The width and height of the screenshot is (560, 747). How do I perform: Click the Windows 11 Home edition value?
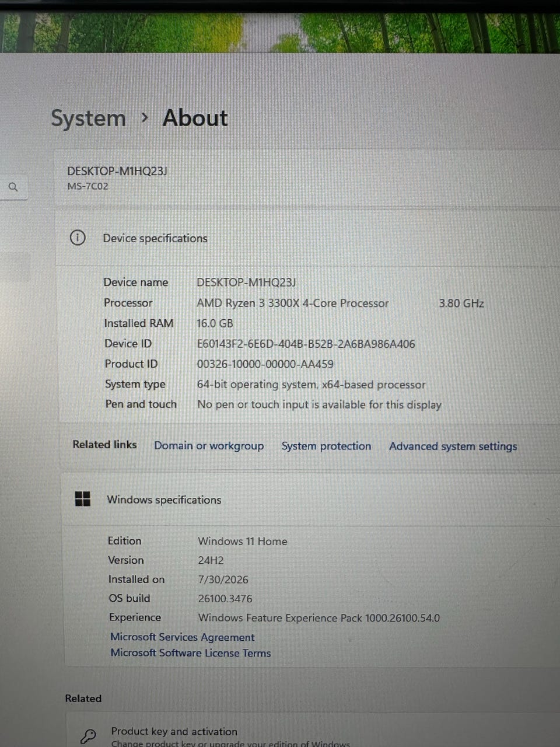click(x=242, y=541)
